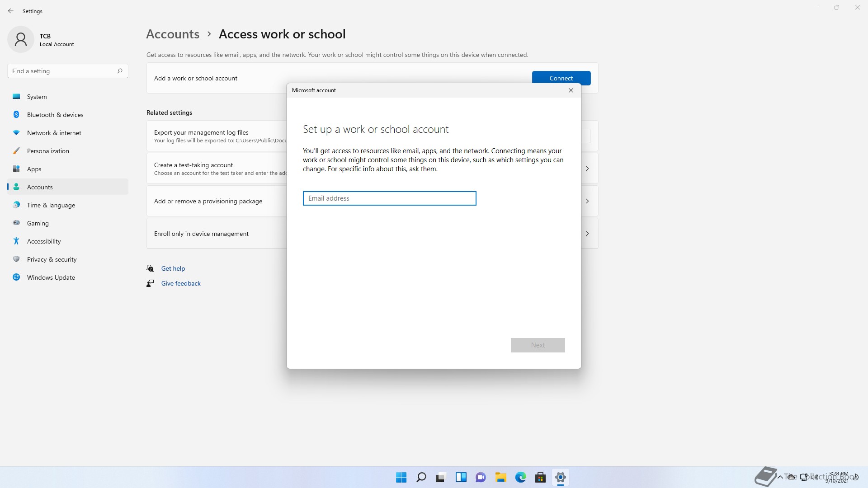Open Time & language settings
The height and width of the screenshot is (488, 868).
pos(68,205)
